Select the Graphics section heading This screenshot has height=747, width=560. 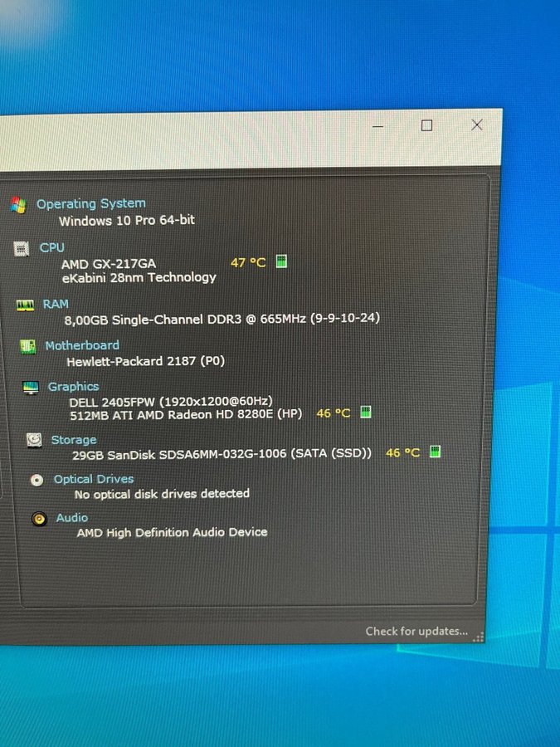pyautogui.click(x=73, y=387)
